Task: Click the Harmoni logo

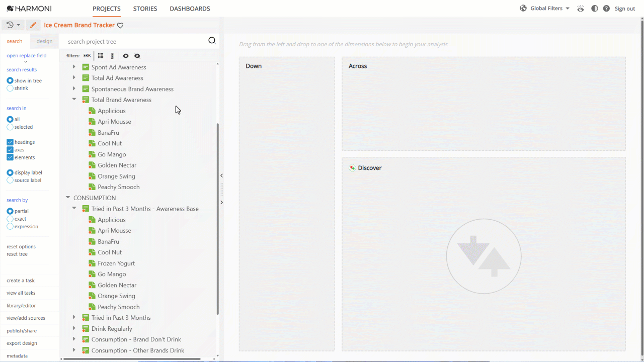Action: point(29,9)
